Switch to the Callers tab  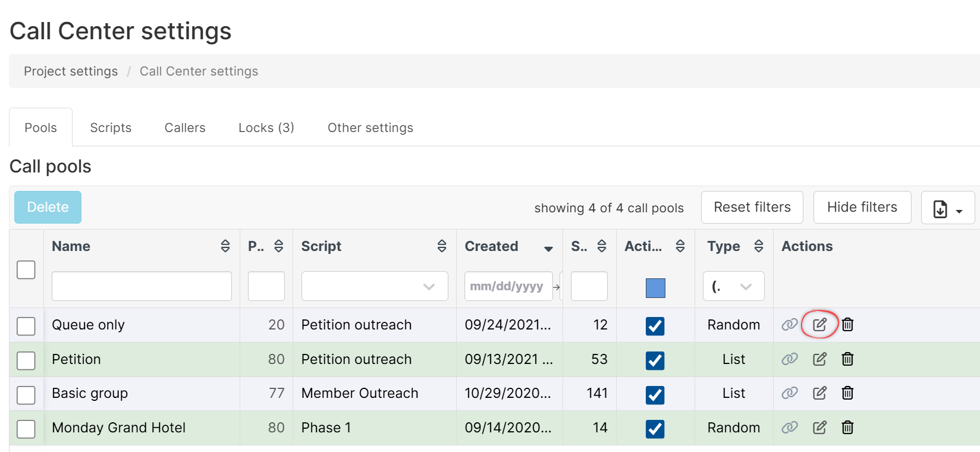185,127
